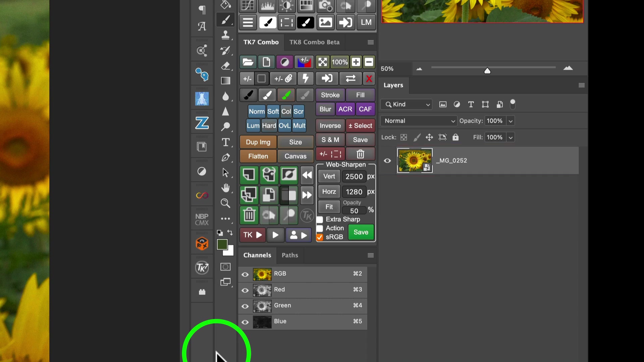Toggle Green channel visibility eye
The width and height of the screenshot is (644, 362).
[x=245, y=306]
